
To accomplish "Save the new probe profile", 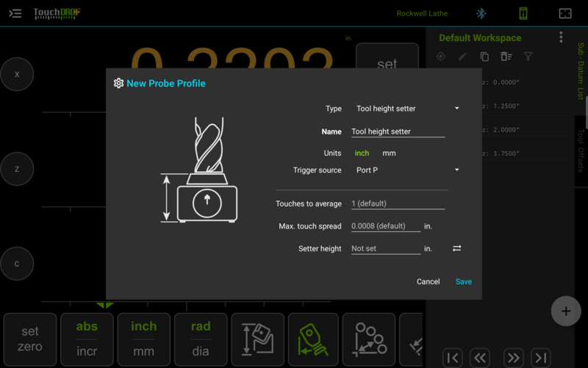I will [464, 282].
